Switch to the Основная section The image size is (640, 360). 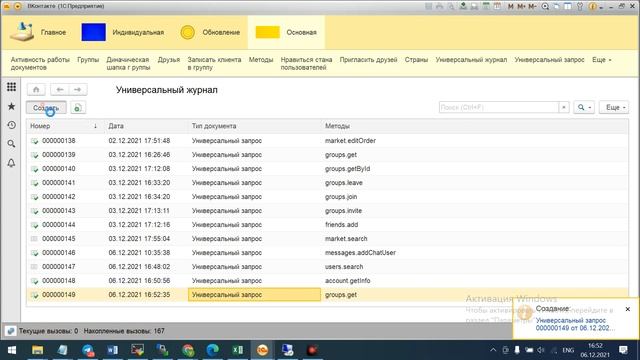[286, 32]
